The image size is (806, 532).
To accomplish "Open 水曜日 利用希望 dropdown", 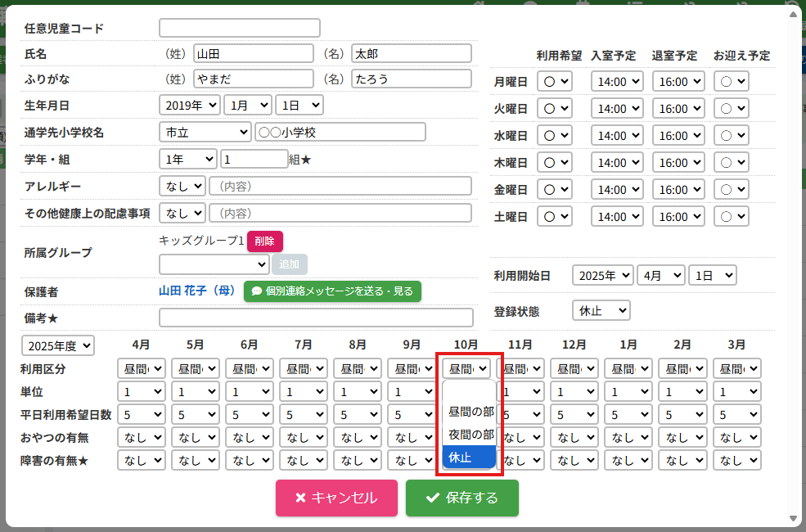I will click(x=555, y=136).
